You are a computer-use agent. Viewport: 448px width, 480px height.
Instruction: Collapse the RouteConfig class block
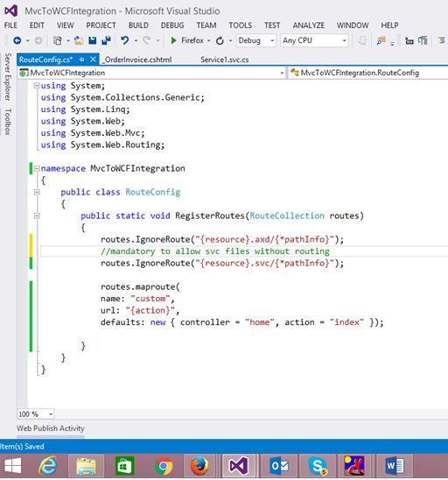(37, 192)
